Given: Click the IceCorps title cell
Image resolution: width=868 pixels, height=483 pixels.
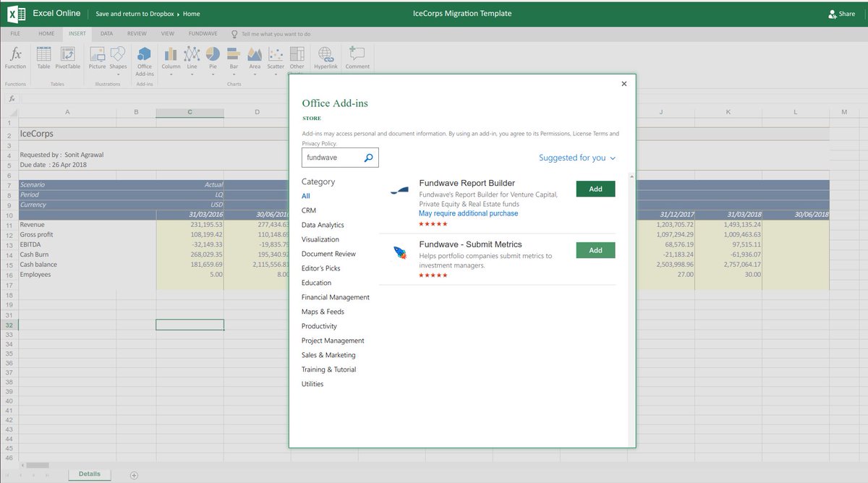Looking at the screenshot, I should pos(67,134).
